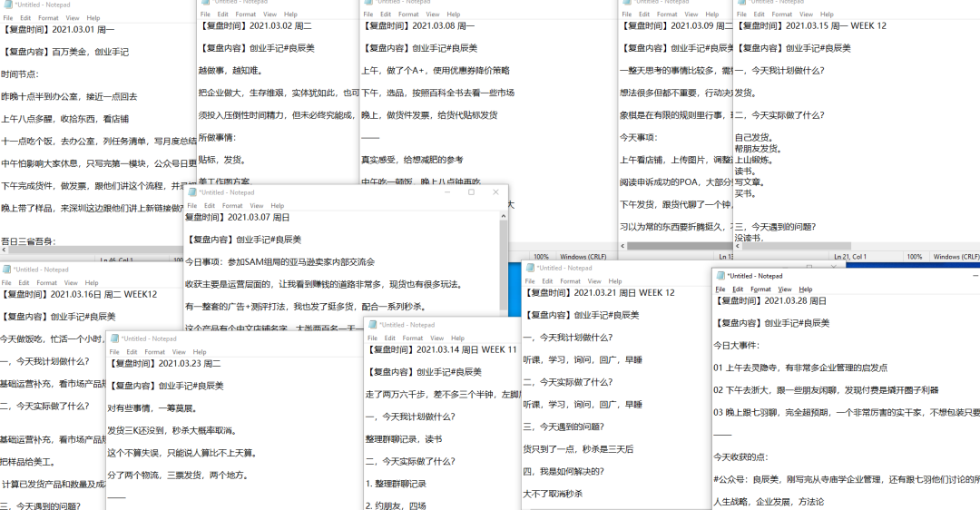Open Format menu in 2021.03.02 window
This screenshot has height=510, width=980.
pyautogui.click(x=246, y=14)
